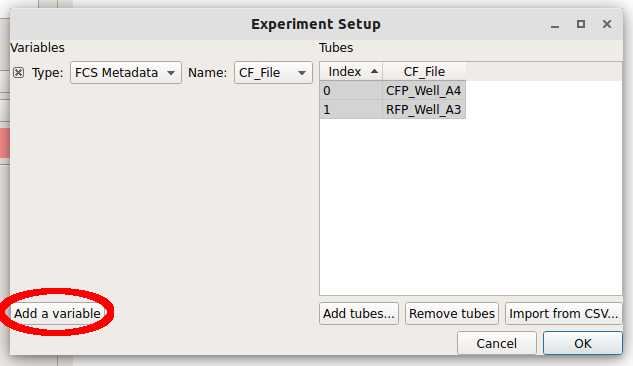
Task: Click the Remove tubes button
Action: tap(452, 314)
